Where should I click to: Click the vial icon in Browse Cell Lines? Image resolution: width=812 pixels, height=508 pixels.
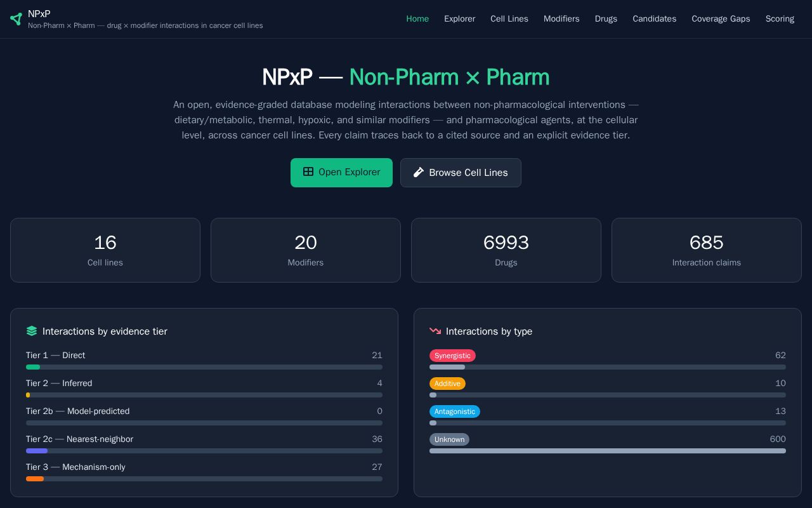click(419, 172)
